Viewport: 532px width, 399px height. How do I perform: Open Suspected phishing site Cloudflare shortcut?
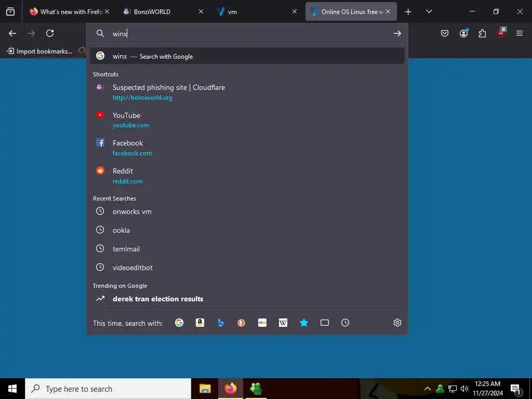tap(247, 92)
